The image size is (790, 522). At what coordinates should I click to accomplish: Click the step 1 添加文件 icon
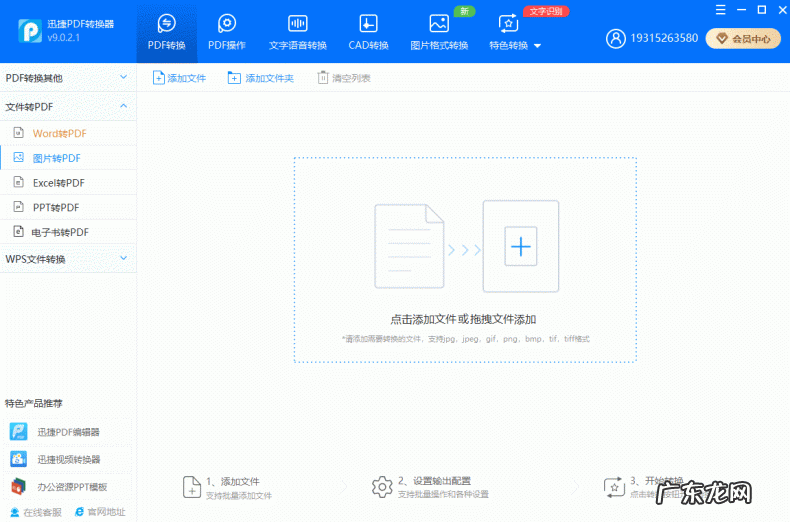click(x=191, y=487)
